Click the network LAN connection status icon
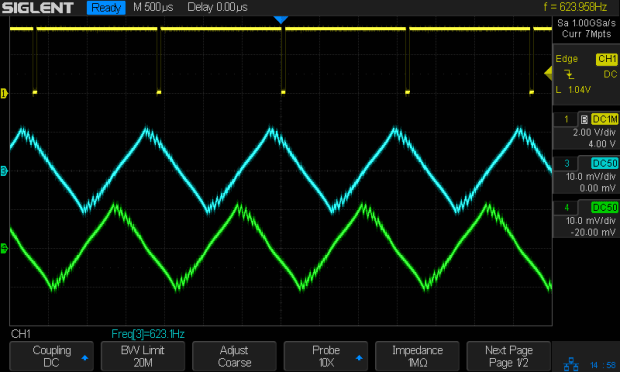Screen dimensions: 620x372 click(571, 364)
